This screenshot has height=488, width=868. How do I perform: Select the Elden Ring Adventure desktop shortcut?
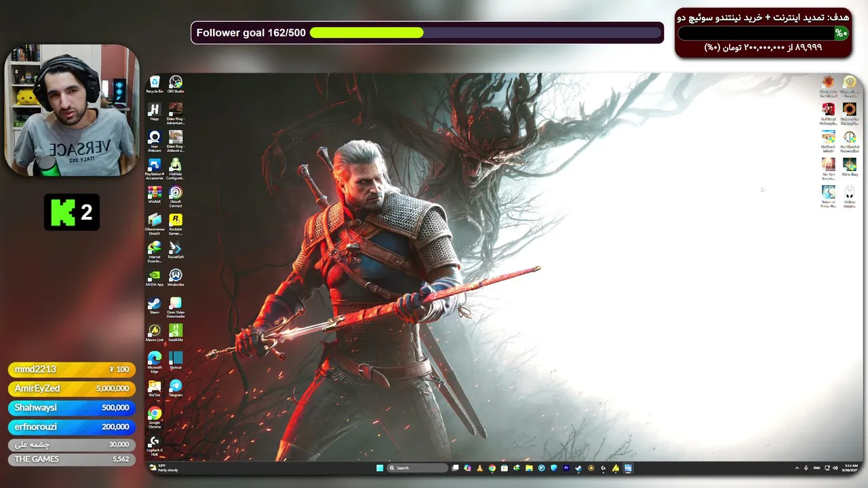point(176,113)
